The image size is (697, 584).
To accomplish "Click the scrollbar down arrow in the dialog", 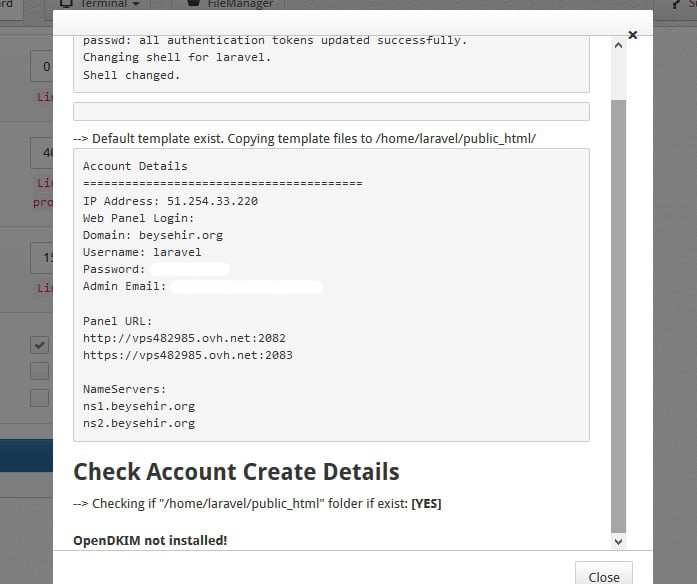I will coord(618,541).
